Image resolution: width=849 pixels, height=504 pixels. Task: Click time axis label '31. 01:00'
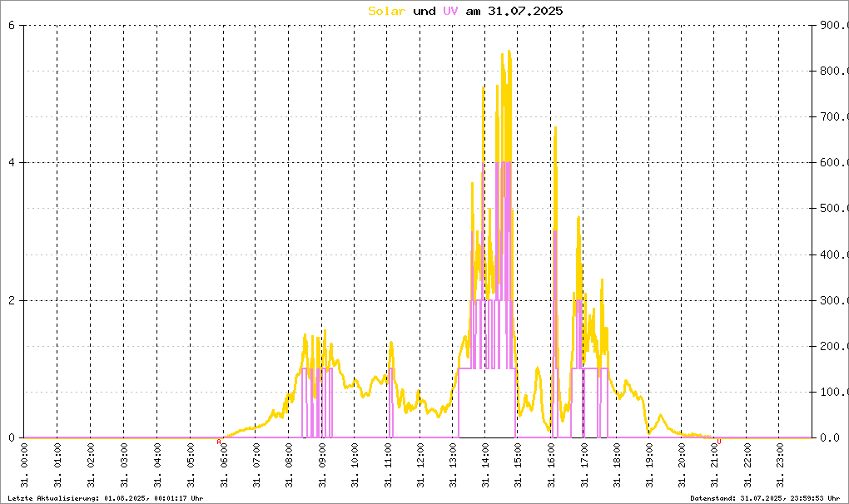(x=57, y=466)
